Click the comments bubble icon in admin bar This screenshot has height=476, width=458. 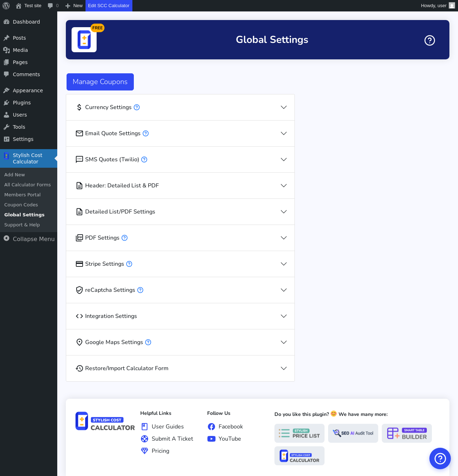tap(50, 6)
